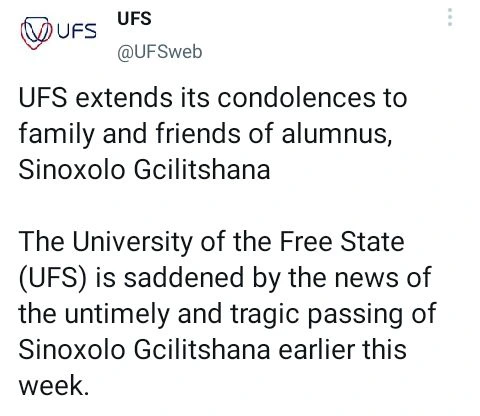Click the line 'family and friends of alumnus,'
Image resolution: width=480 pixels, height=416 pixels.
pyautogui.click(x=205, y=134)
